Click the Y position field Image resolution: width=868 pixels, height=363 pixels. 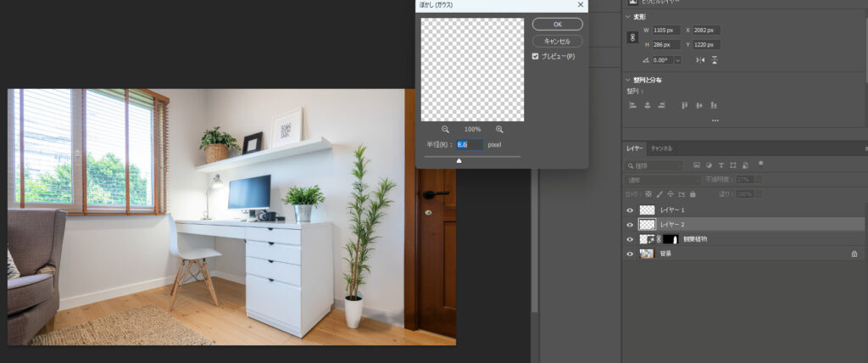[x=706, y=45]
